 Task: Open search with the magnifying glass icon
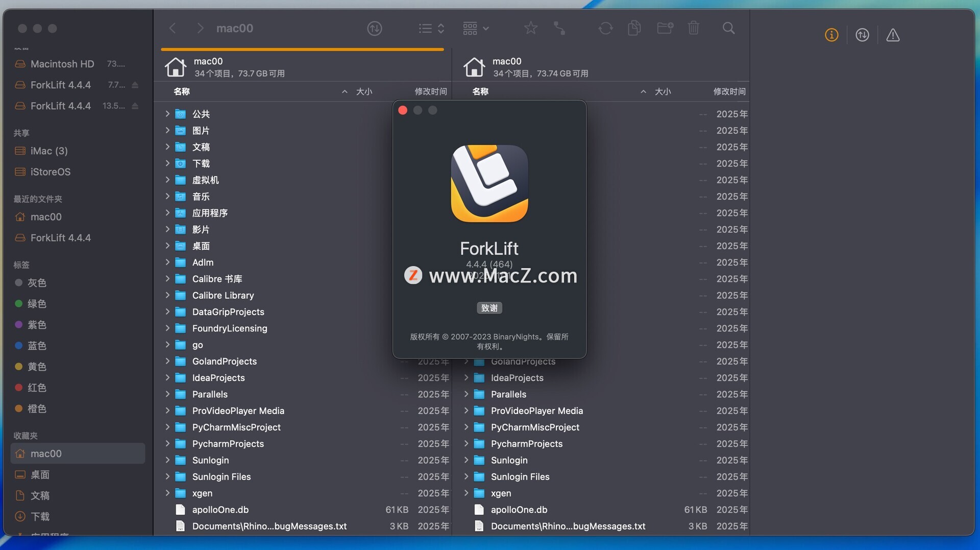click(728, 28)
